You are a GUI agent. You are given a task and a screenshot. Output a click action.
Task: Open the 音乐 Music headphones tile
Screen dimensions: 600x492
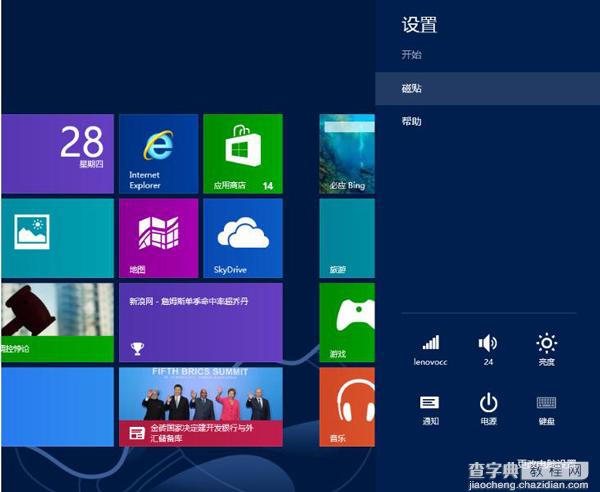(347, 407)
